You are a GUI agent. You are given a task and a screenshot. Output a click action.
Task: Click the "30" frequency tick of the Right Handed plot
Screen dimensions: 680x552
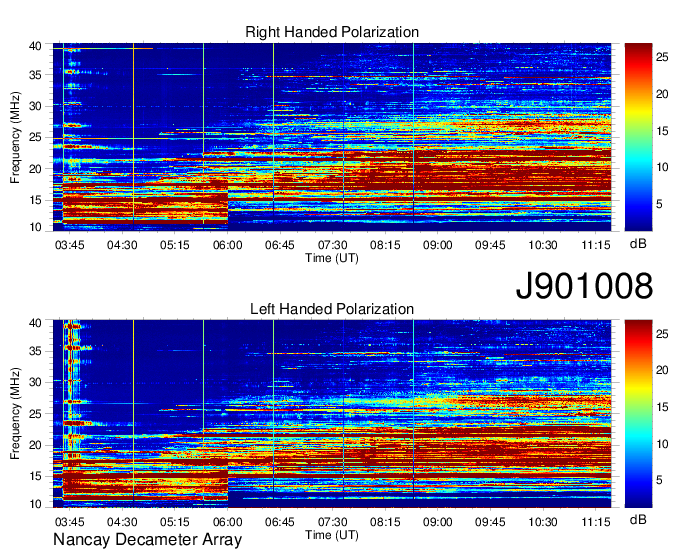click(35, 106)
